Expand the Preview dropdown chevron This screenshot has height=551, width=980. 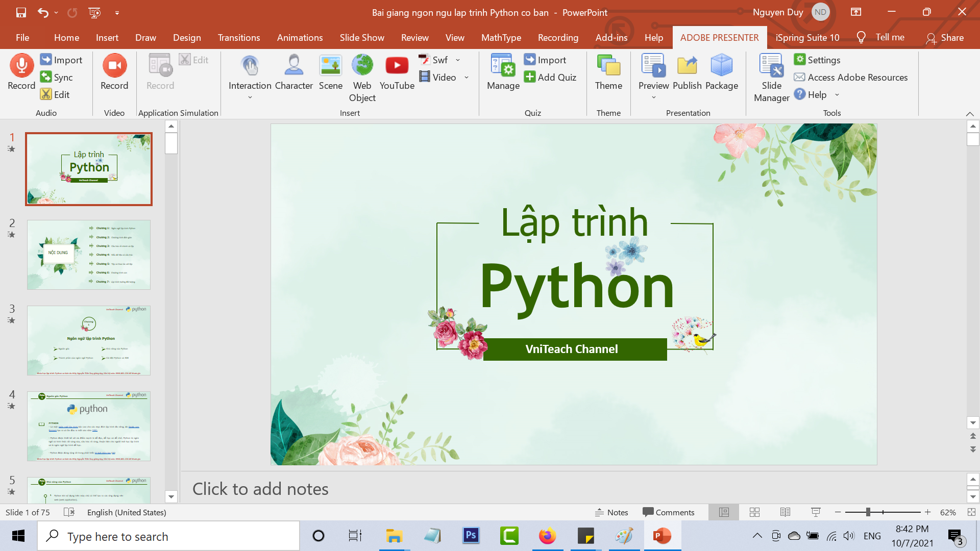[653, 96]
